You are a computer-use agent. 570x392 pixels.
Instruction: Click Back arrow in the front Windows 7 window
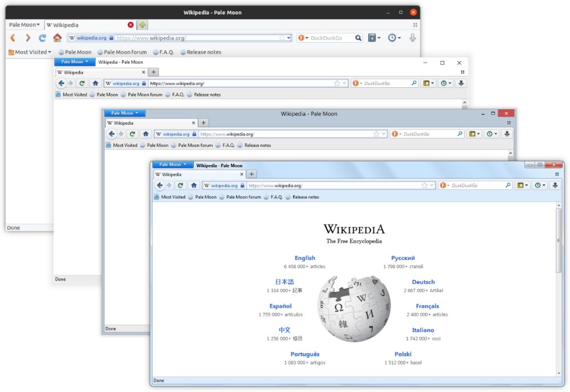point(160,185)
